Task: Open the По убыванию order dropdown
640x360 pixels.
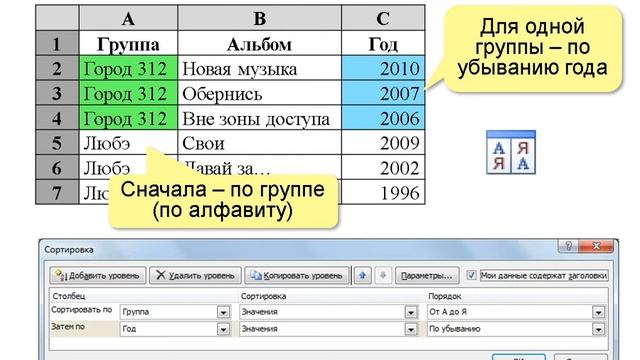Action: 598,329
